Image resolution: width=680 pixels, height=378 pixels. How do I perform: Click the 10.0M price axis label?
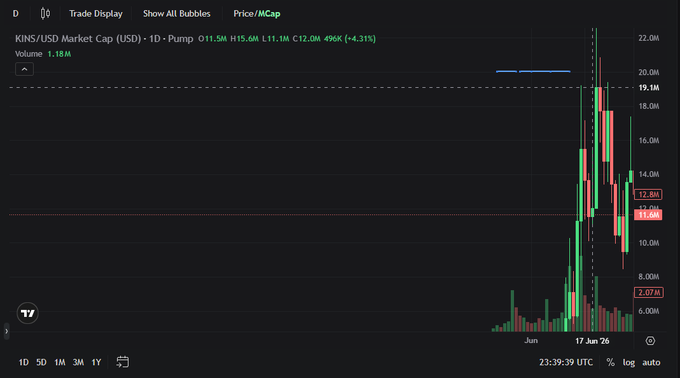(x=649, y=243)
